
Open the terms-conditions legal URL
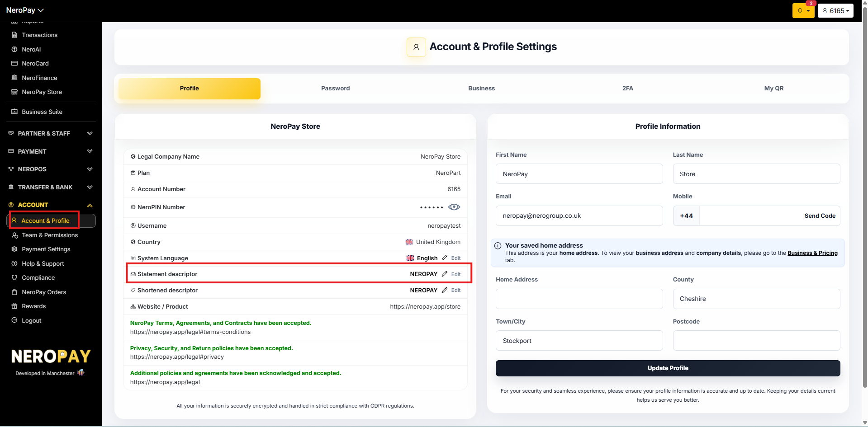pos(190,332)
